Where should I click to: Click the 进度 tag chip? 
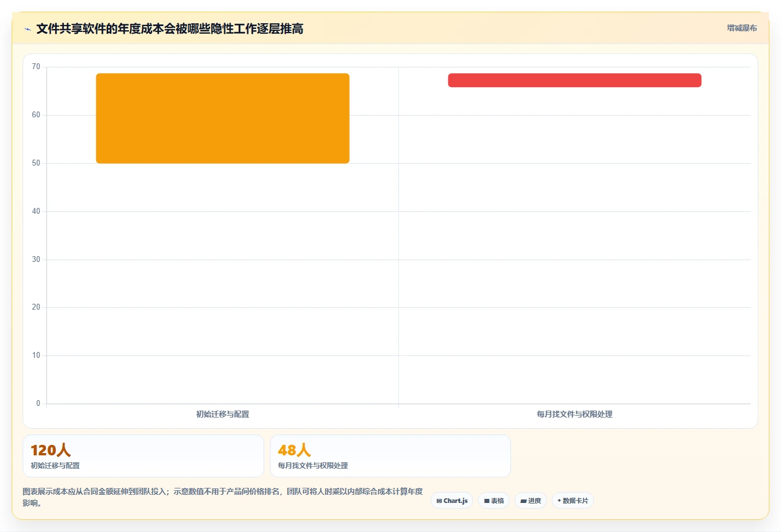(531, 501)
